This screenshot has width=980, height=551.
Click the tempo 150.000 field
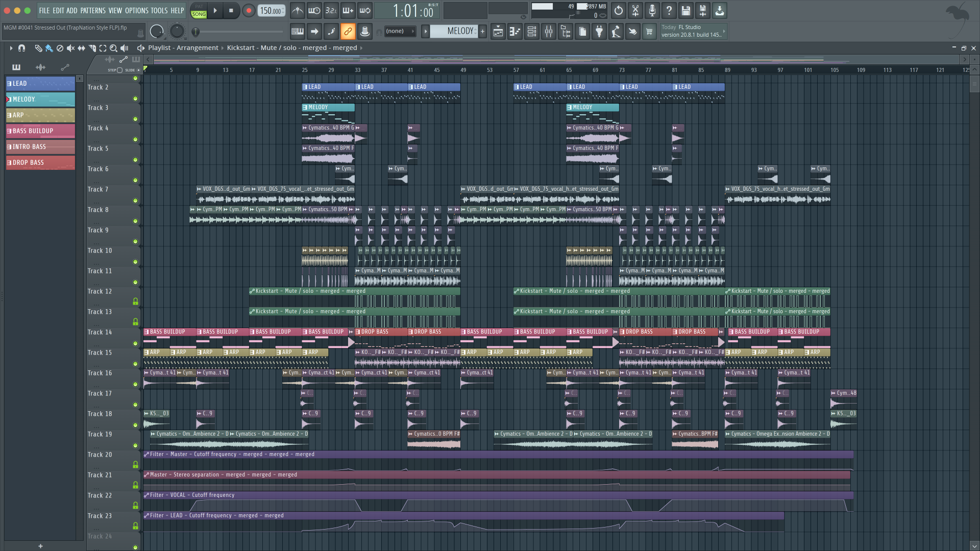click(x=272, y=10)
